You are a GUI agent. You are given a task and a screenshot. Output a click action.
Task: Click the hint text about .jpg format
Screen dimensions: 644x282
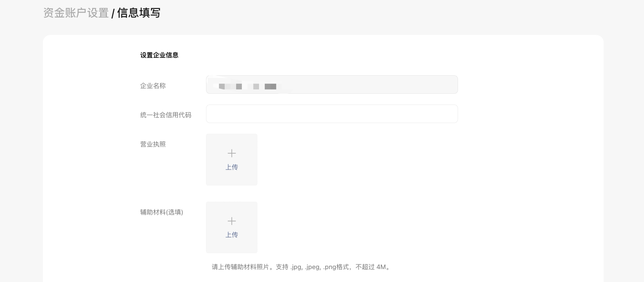(x=301, y=267)
